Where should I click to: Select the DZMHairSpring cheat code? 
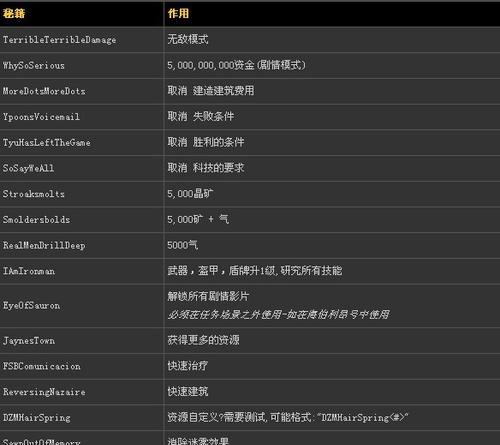(x=36, y=418)
